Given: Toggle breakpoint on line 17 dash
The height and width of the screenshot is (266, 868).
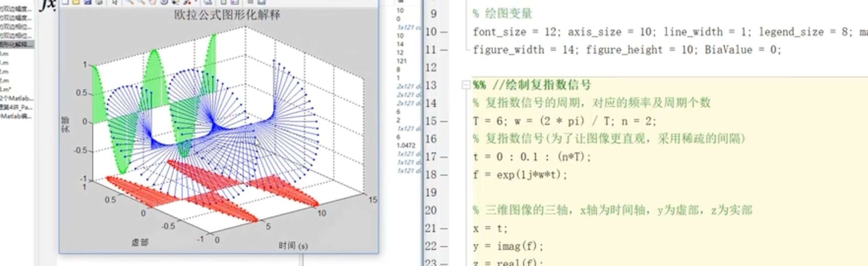Looking at the screenshot, I should (x=444, y=157).
